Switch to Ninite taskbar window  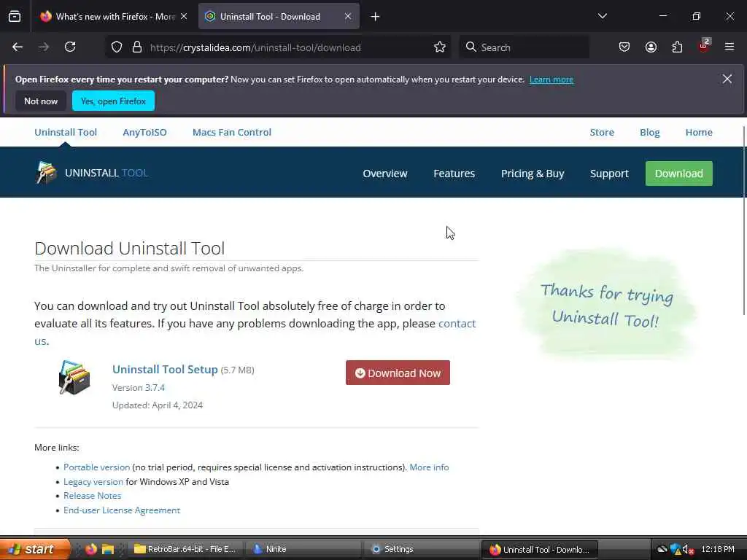[x=303, y=549]
